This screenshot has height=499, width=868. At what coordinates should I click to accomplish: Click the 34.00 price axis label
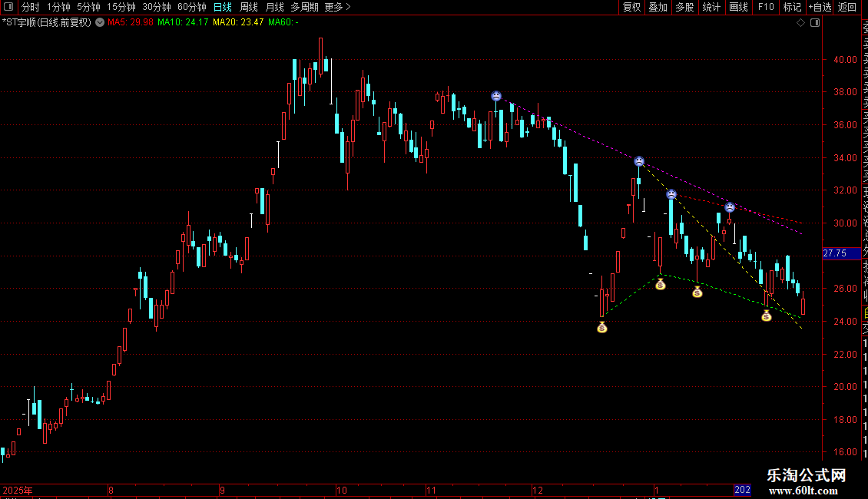coord(845,157)
